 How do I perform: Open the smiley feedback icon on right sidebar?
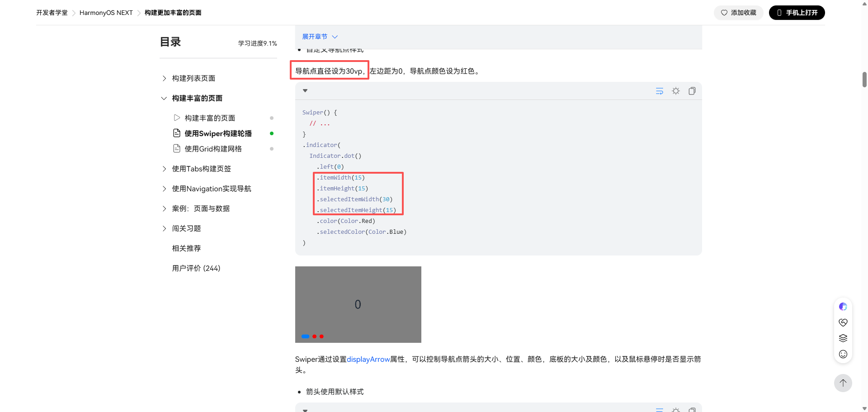tap(843, 354)
